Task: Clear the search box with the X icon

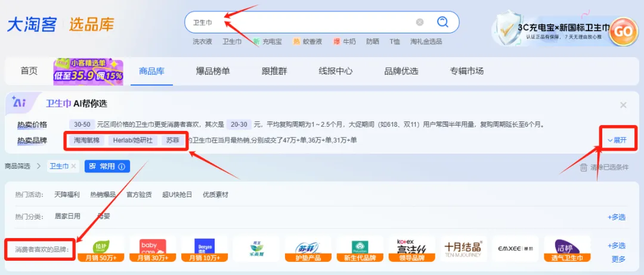Action: (419, 22)
